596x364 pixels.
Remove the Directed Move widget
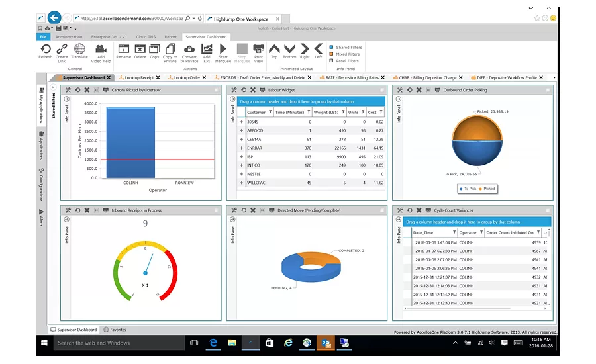pyautogui.click(x=253, y=210)
